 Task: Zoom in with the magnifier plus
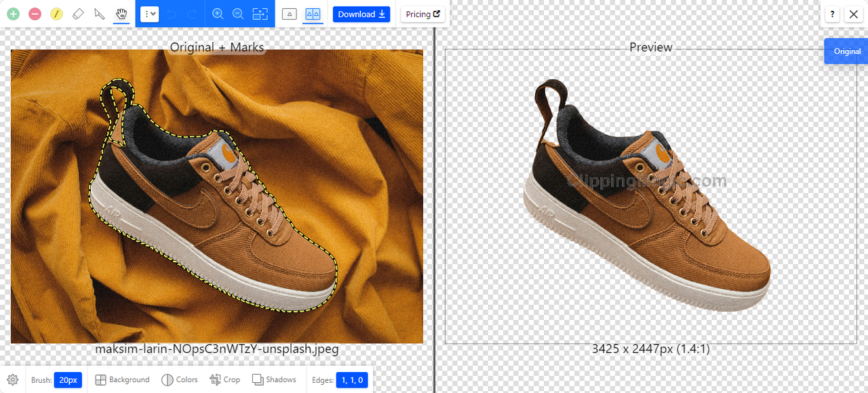point(218,14)
